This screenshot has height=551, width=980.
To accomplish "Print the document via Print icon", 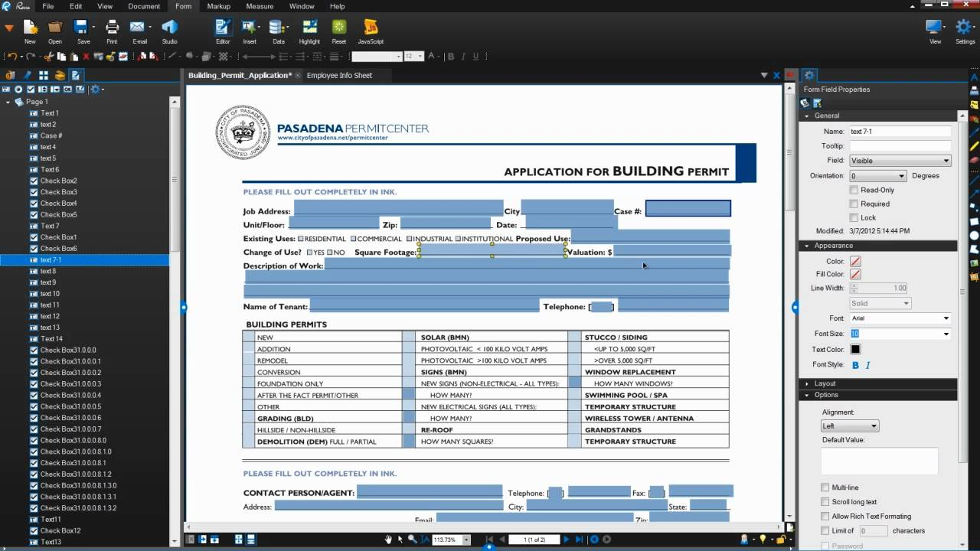I will [x=112, y=31].
